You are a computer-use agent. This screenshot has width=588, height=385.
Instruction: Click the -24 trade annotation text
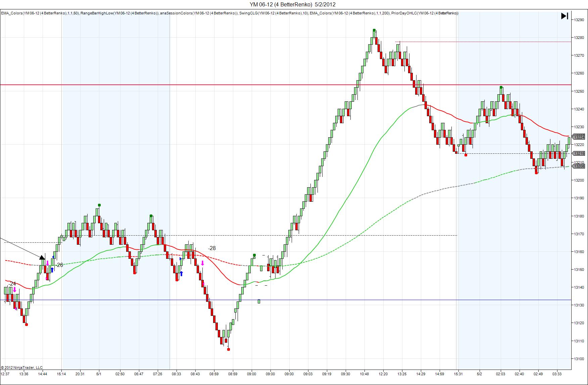pos(12,284)
